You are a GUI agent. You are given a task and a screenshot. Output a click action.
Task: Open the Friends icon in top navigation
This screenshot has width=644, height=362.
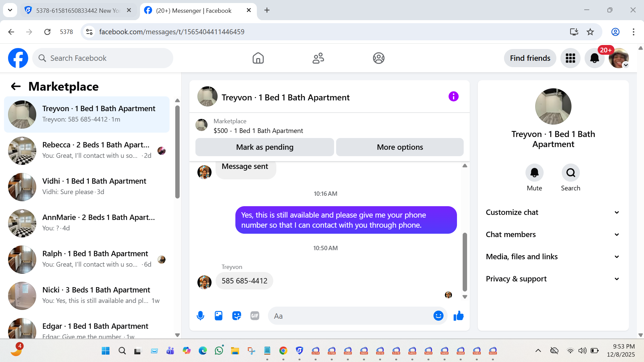tap(318, 58)
